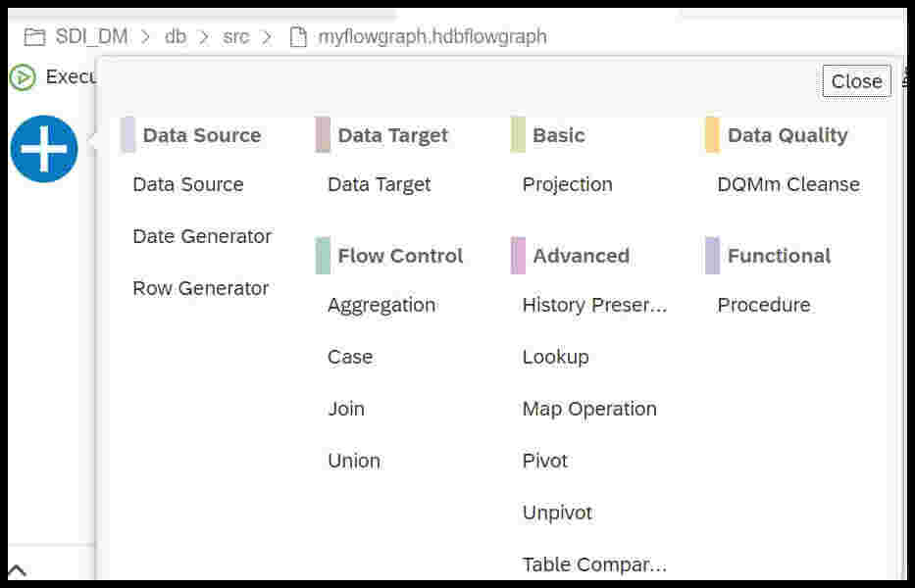Click the blue plus add-node icon
Viewport: 915px width, 588px height.
click(x=44, y=149)
